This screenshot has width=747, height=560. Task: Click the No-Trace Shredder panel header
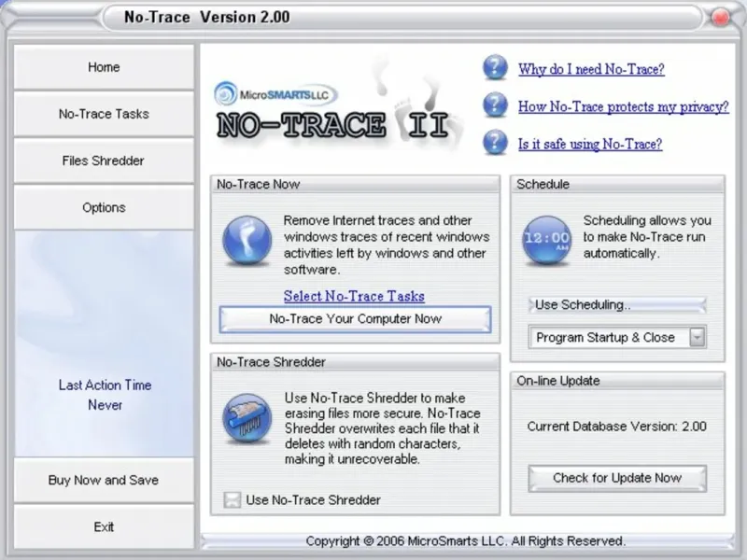coord(355,362)
